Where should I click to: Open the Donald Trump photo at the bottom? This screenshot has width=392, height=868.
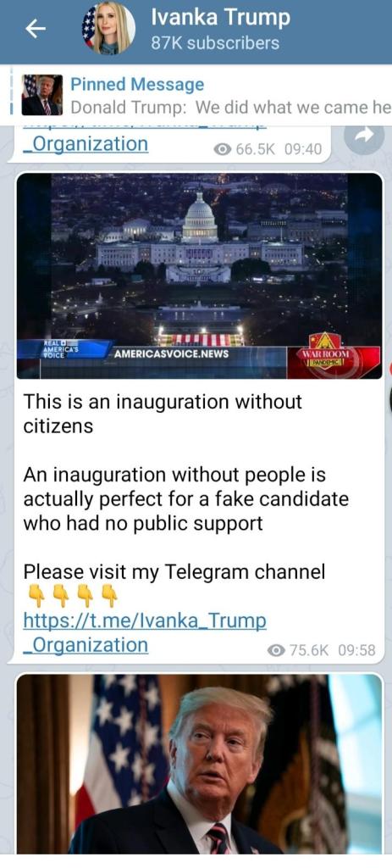click(x=199, y=764)
